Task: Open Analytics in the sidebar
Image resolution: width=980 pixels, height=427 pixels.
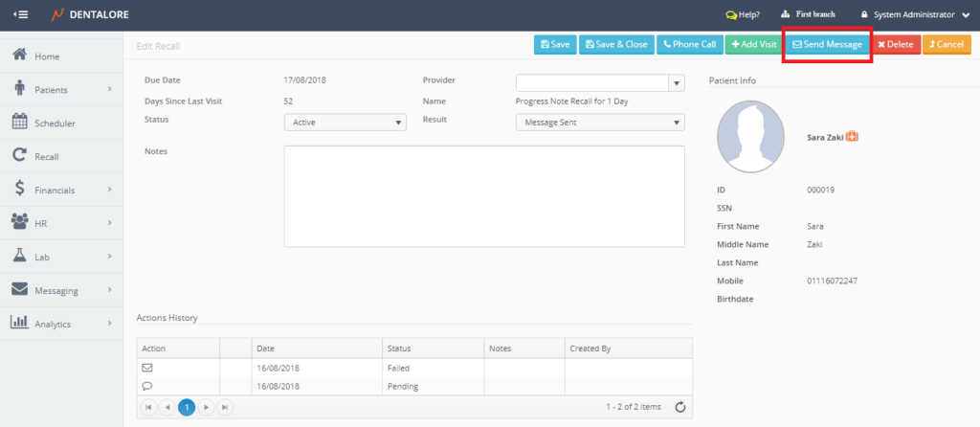Action: (x=53, y=324)
